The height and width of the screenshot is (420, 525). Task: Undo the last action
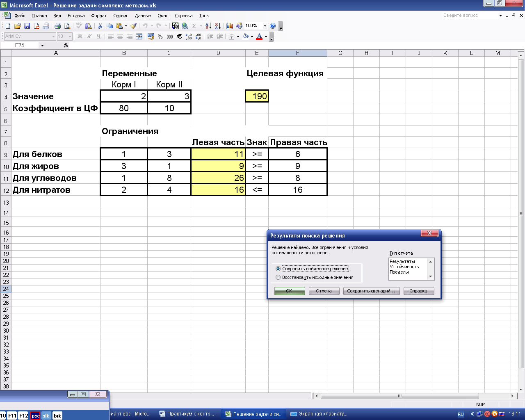[145, 26]
